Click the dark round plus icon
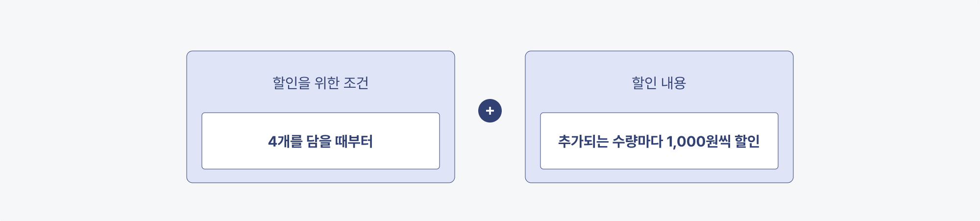The image size is (980, 221). click(x=490, y=111)
